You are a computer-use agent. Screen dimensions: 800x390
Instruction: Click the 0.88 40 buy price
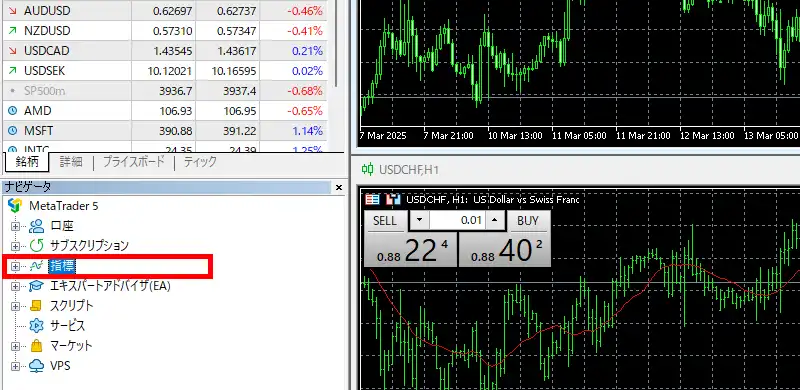click(x=505, y=250)
